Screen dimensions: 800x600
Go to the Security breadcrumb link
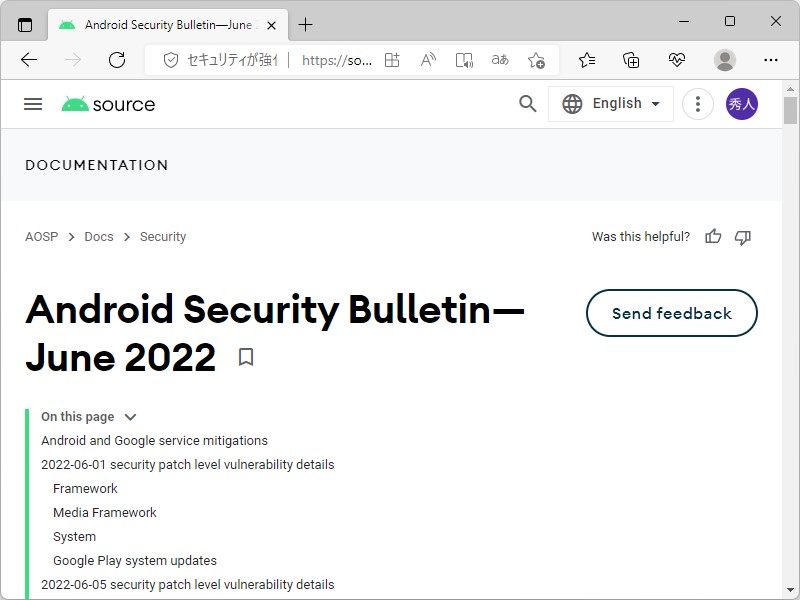pyautogui.click(x=163, y=237)
